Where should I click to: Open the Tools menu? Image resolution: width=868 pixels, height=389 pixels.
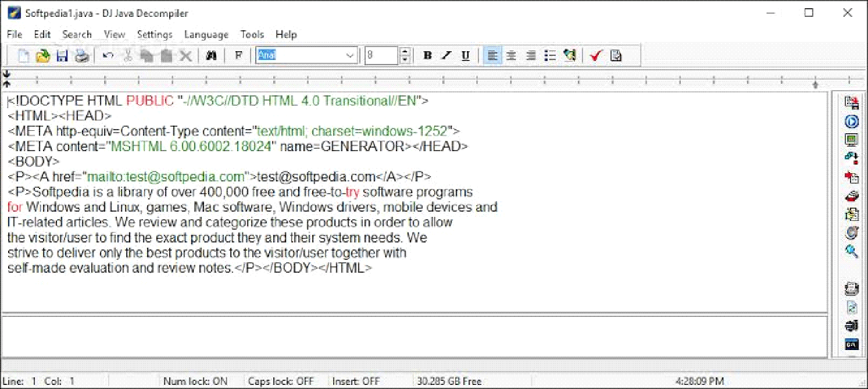pos(252,34)
